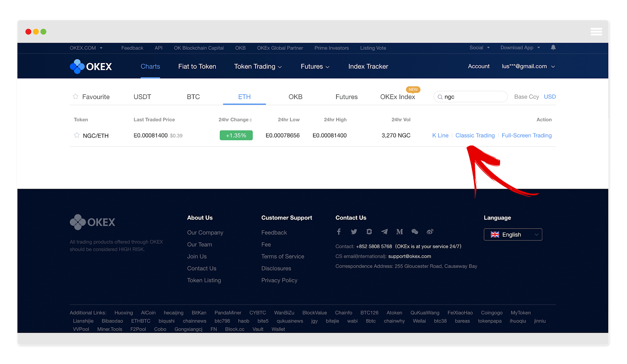Open the Medium contact icon

pyautogui.click(x=400, y=232)
